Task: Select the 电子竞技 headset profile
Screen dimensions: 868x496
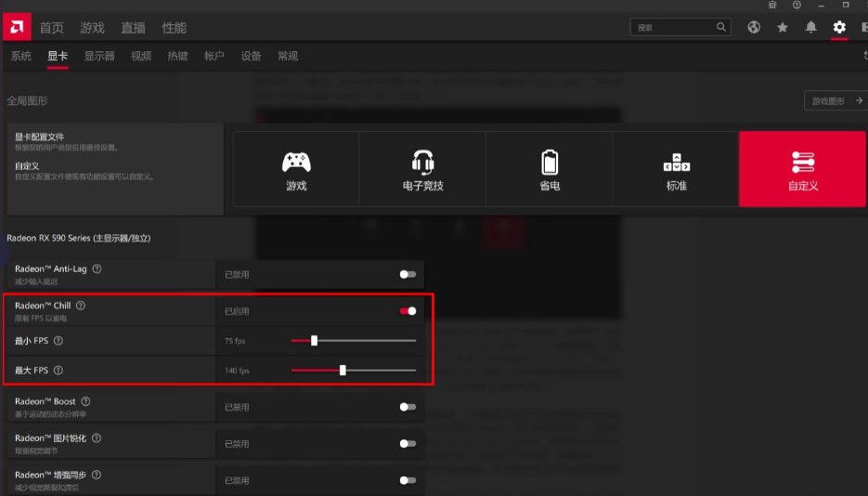Action: pos(423,169)
